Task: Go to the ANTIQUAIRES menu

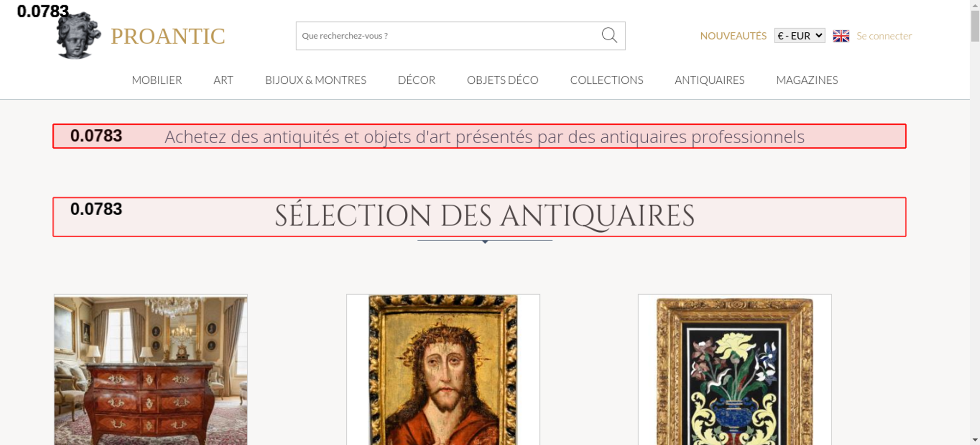Action: [x=710, y=80]
